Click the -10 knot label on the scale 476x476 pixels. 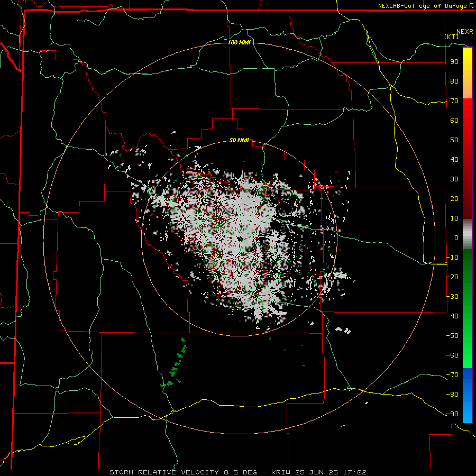(452, 258)
